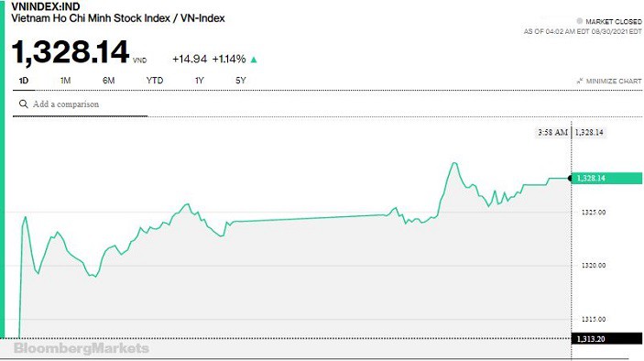The width and height of the screenshot is (644, 361).
Task: Open the 5Y chart view
Action: tap(241, 81)
